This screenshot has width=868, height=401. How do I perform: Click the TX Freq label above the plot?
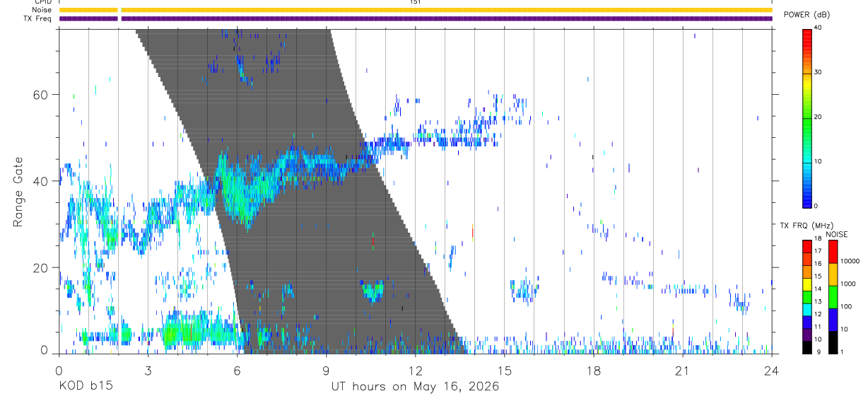click(x=39, y=18)
